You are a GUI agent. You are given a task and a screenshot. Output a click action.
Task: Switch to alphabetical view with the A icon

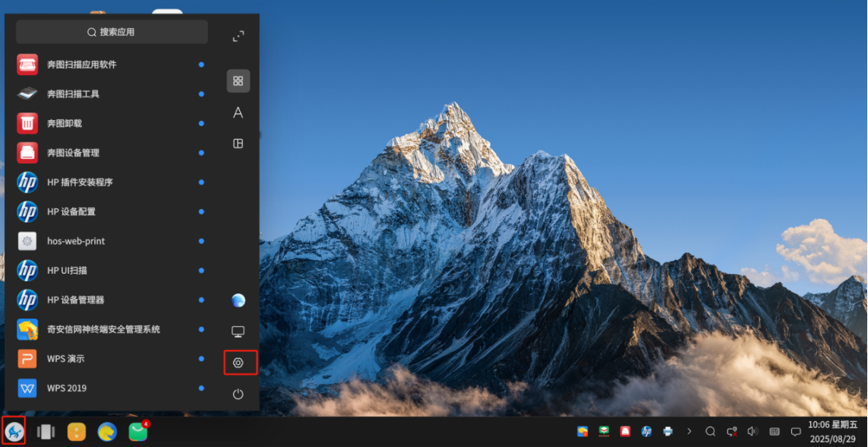[x=238, y=113]
